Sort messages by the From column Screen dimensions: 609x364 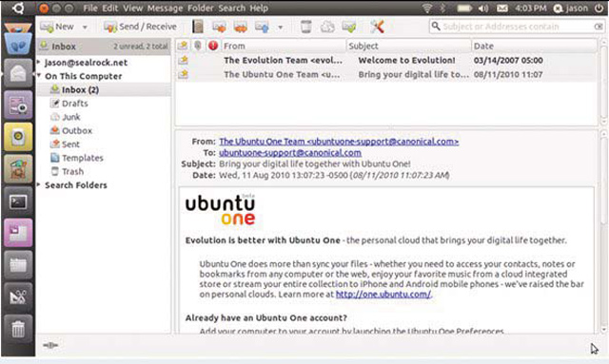284,46
